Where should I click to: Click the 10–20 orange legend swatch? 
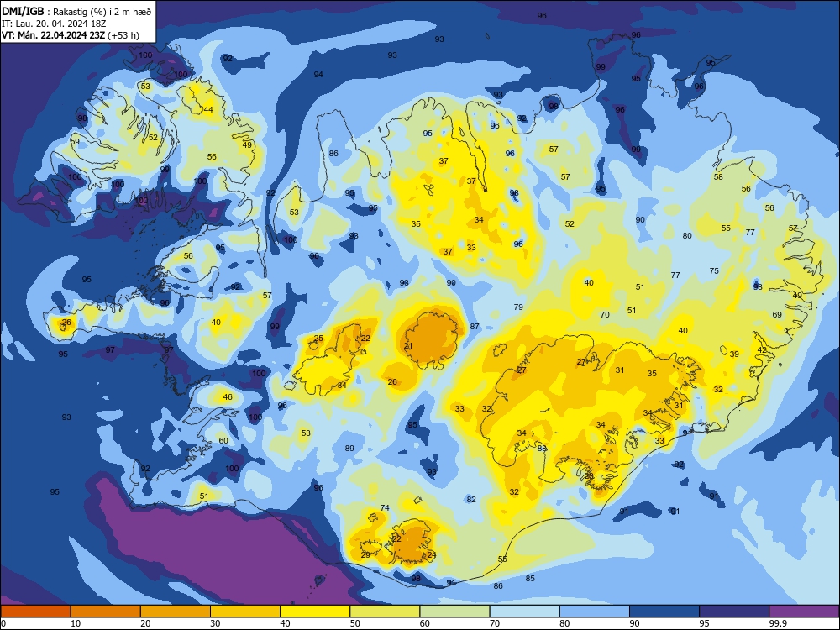pos(106,612)
